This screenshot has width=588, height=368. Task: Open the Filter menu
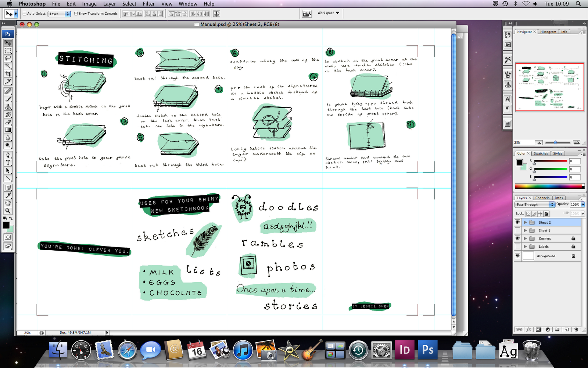(x=148, y=4)
